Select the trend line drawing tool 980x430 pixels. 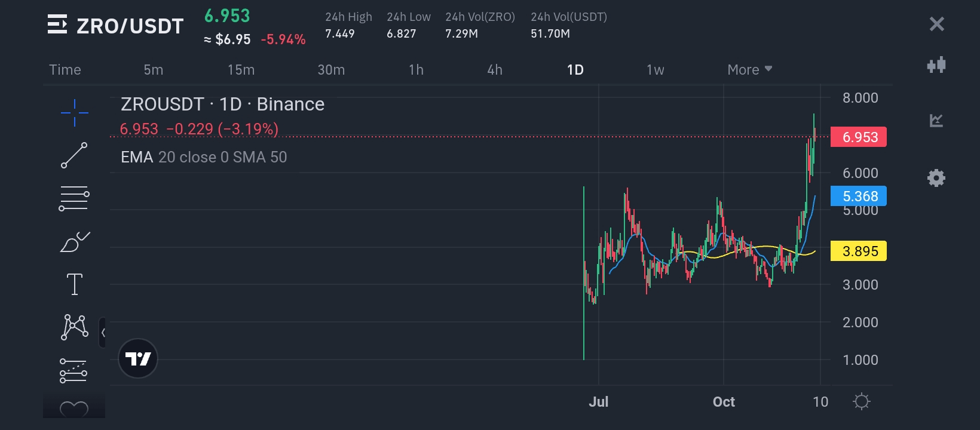(x=74, y=155)
